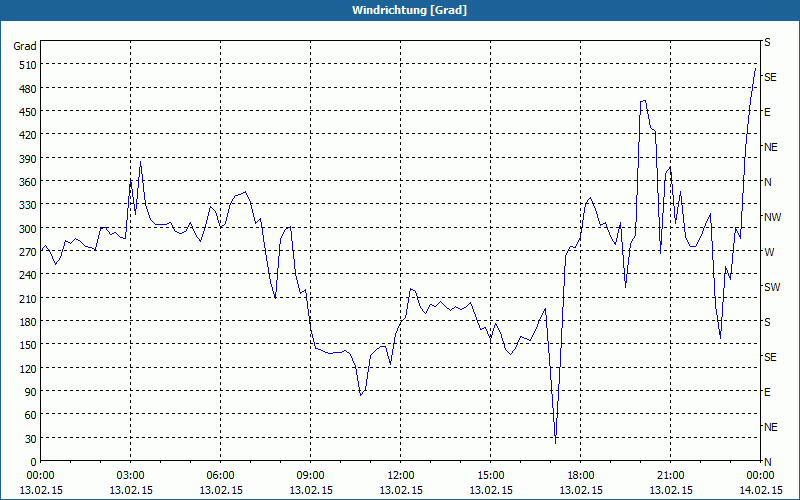Pick the 390 y-axis tick label
This screenshot has height=500, width=800.
[x=28, y=159]
